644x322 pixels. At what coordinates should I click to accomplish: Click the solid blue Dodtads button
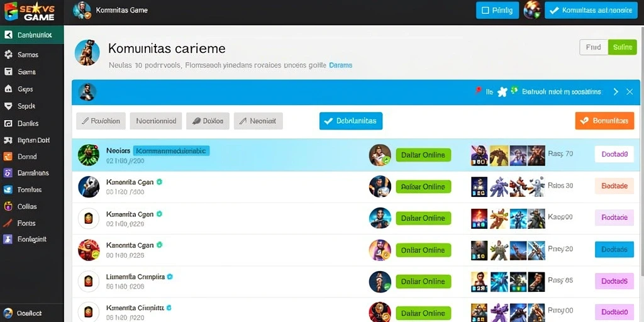point(614,249)
